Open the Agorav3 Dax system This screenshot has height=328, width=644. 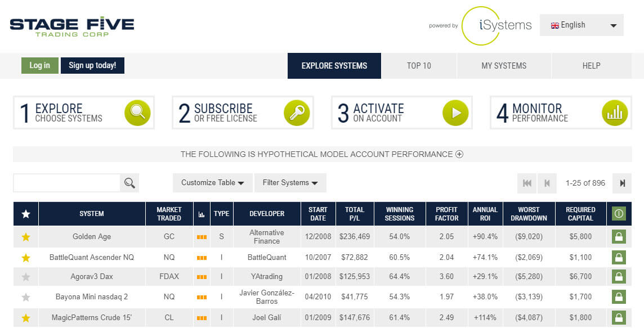[x=92, y=276]
